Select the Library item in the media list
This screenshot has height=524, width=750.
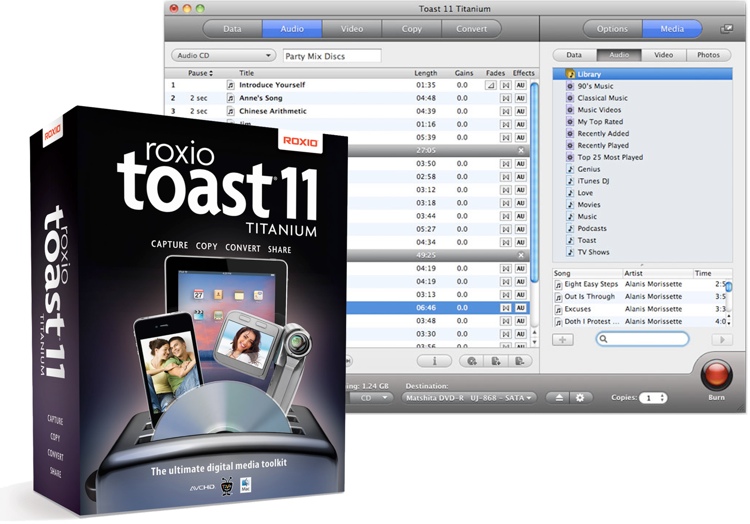pyautogui.click(x=642, y=74)
